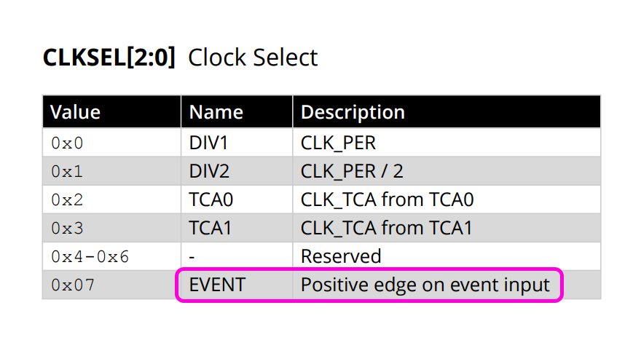Click the CLK_PER description cell
Viewport: 641px width, 364px height.
click(338, 143)
